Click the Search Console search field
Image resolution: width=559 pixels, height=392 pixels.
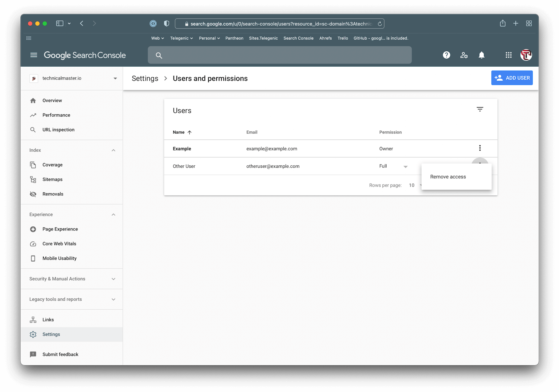click(279, 55)
